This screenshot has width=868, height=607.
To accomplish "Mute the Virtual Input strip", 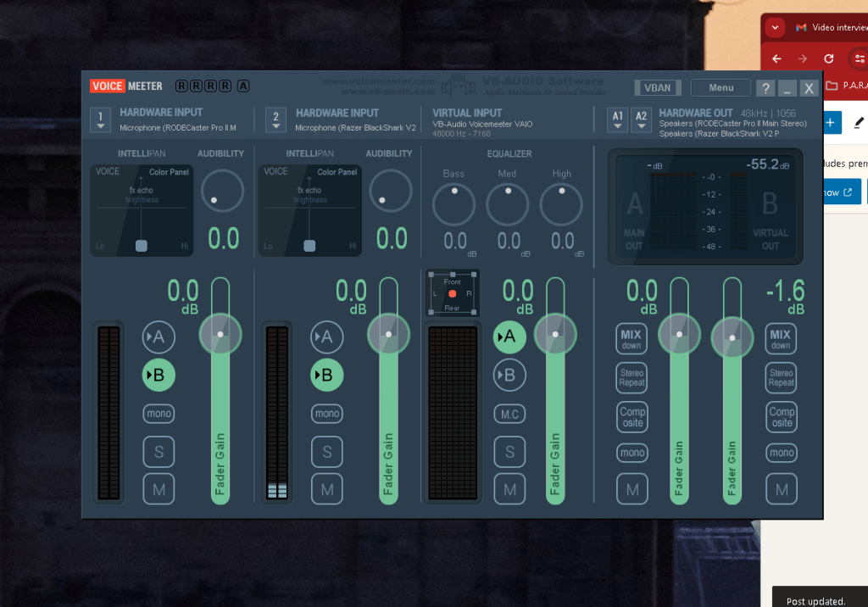I will (509, 490).
